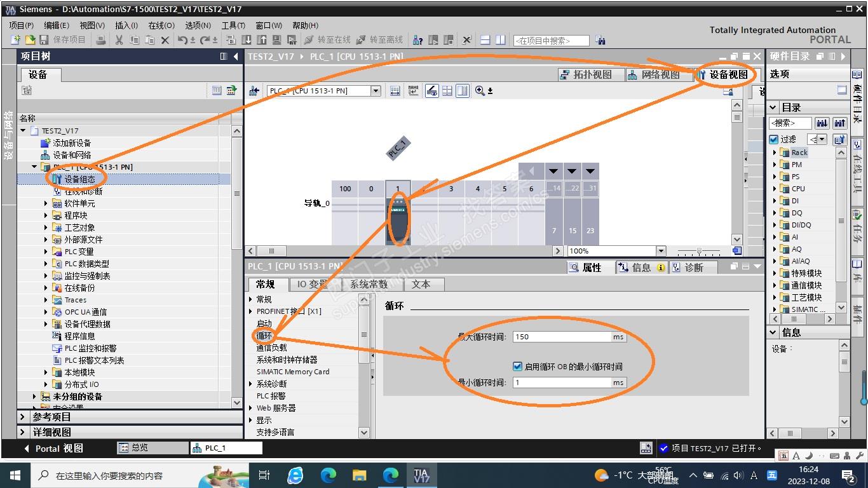Adjust the device view zoom slider
The image size is (868, 488).
click(x=700, y=251)
